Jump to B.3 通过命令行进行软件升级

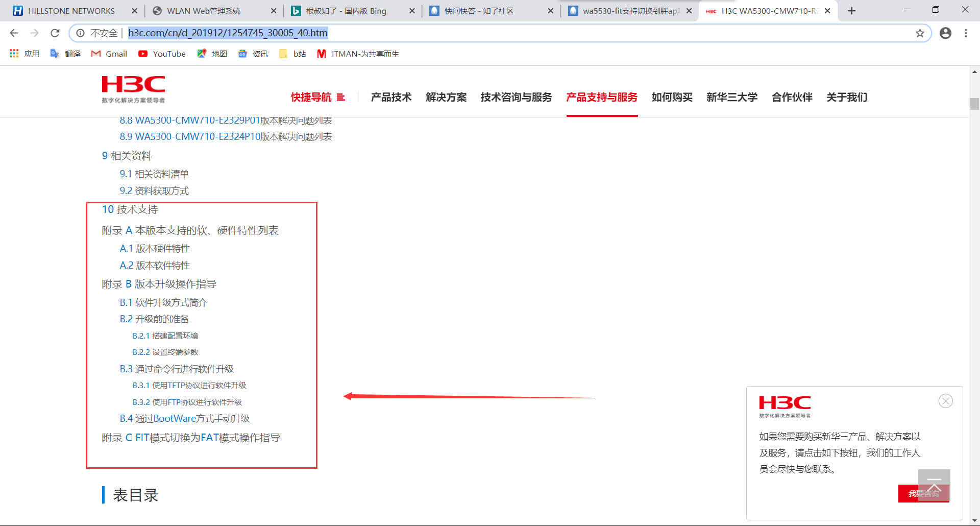(x=177, y=369)
